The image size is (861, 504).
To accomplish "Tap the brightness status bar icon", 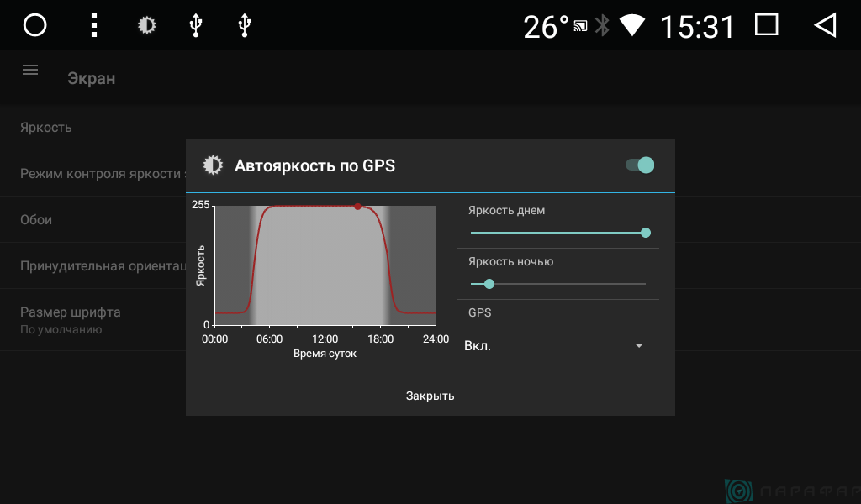I will (x=147, y=25).
